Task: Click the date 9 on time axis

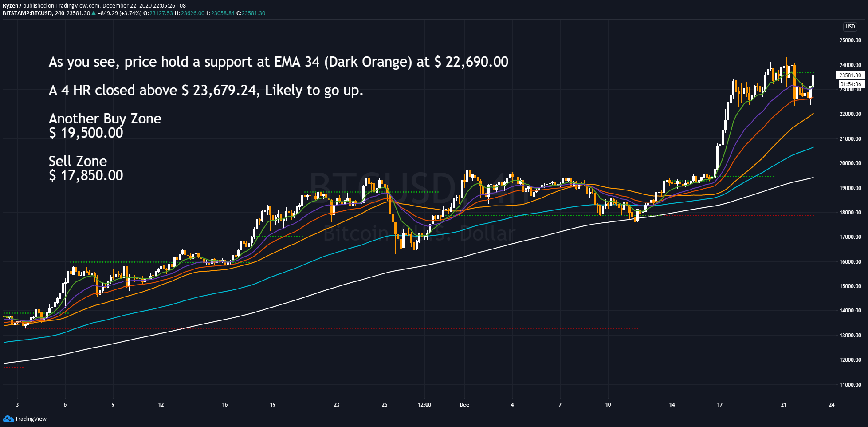Action: click(113, 405)
